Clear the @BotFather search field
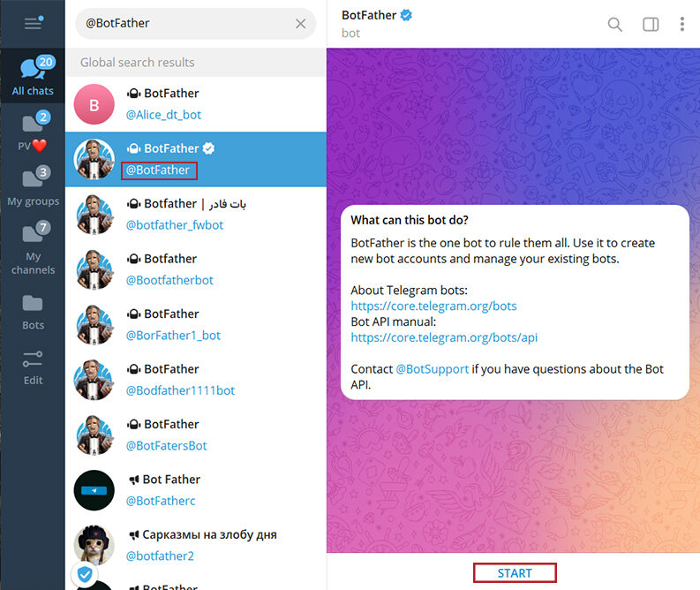 pos(300,24)
